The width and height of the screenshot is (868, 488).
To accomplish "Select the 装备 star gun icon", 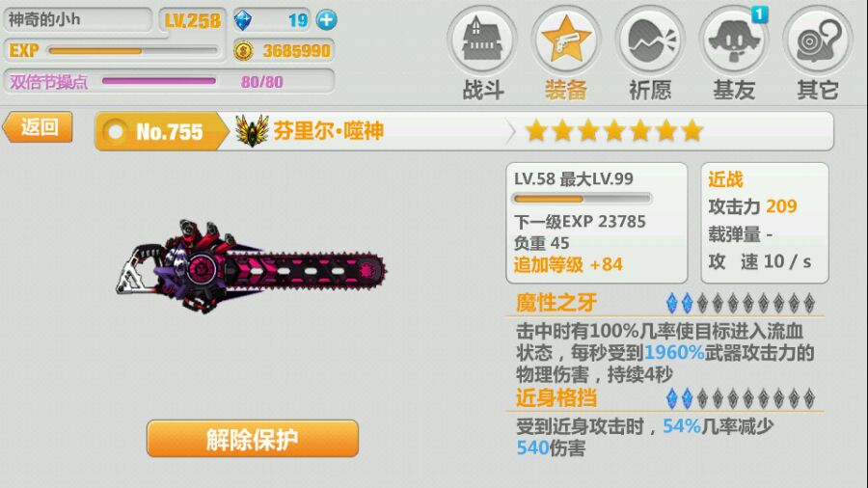I will tap(566, 40).
